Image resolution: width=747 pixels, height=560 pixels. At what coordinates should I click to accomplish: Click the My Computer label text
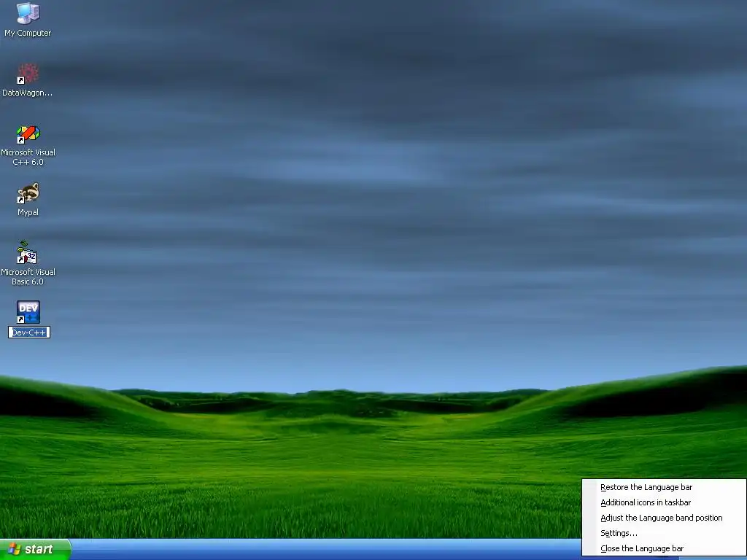point(28,33)
